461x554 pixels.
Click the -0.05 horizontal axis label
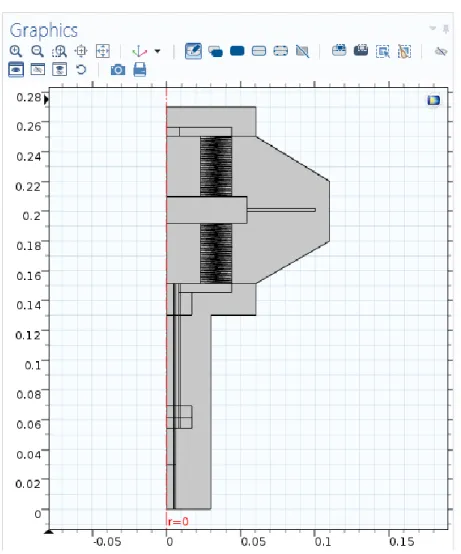coord(107,541)
